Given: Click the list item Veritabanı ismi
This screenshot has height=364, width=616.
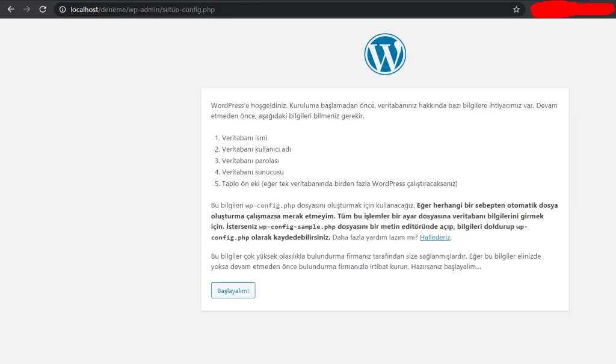Looking at the screenshot, I should coord(244,138).
